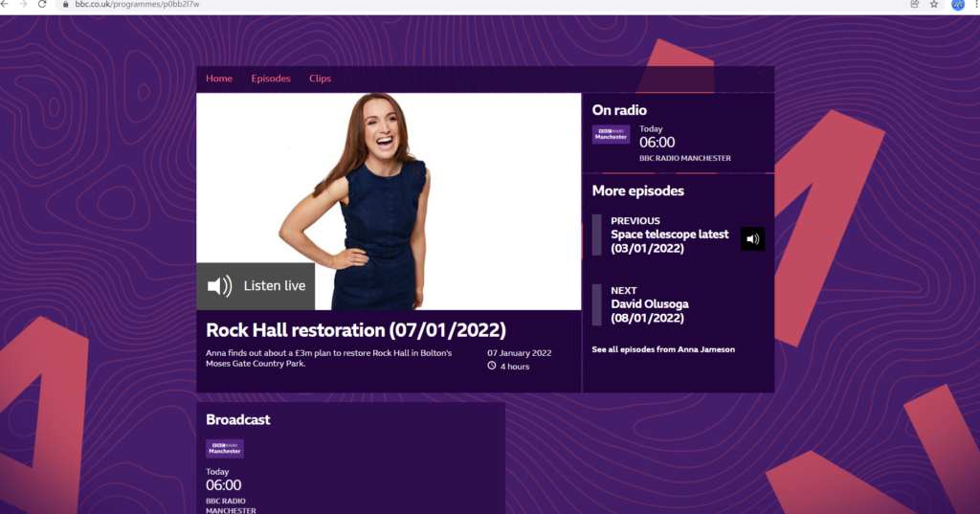The width and height of the screenshot is (980, 514).
Task: Click the browser back arrow
Action: pos(5,4)
